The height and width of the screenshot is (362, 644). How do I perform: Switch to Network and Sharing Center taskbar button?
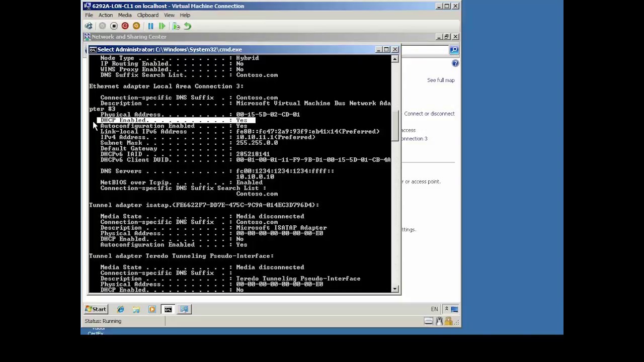(x=184, y=309)
